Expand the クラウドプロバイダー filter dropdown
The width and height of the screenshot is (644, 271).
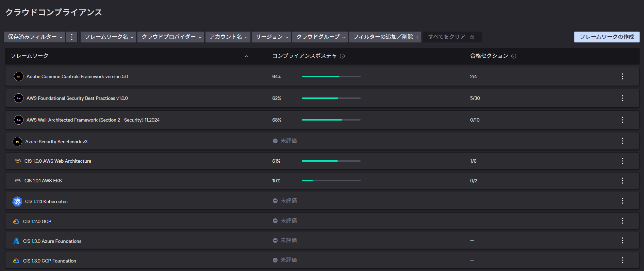pos(171,37)
